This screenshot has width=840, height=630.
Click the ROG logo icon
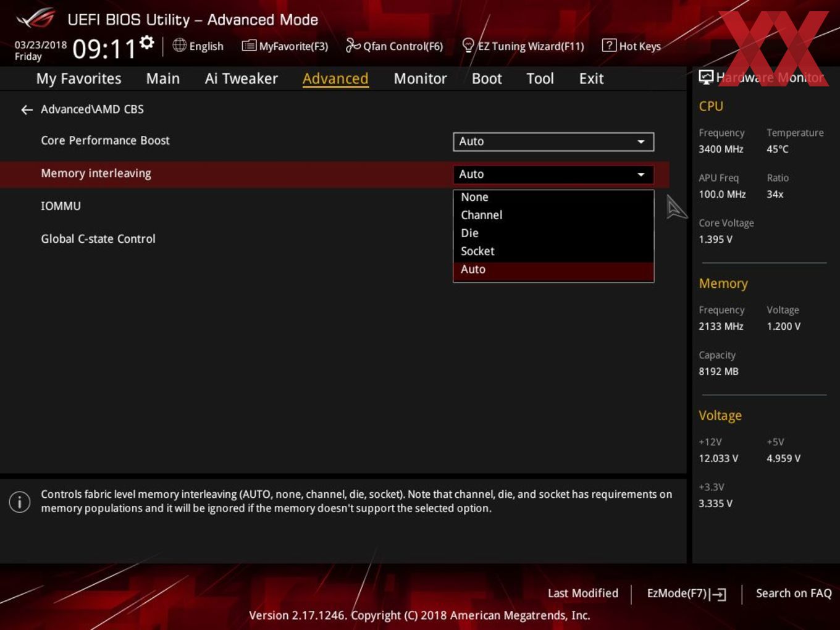pyautogui.click(x=36, y=19)
